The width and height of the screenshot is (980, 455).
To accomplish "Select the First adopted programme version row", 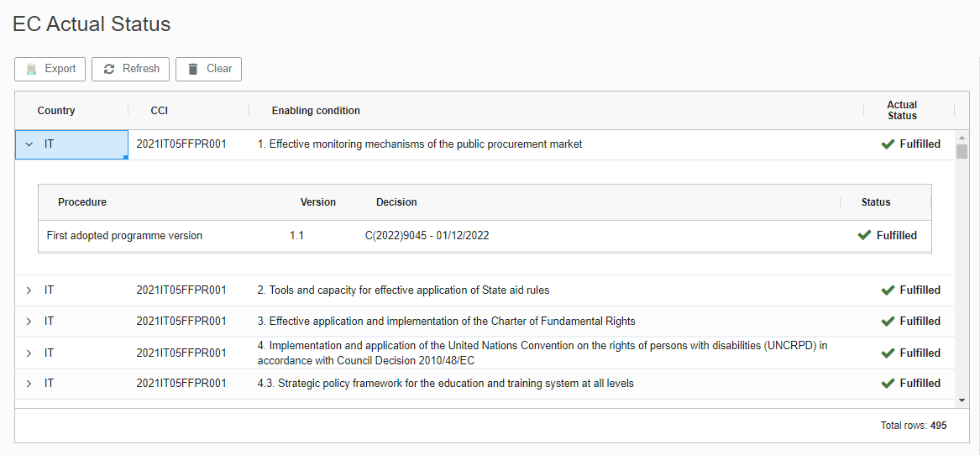I will 485,236.
